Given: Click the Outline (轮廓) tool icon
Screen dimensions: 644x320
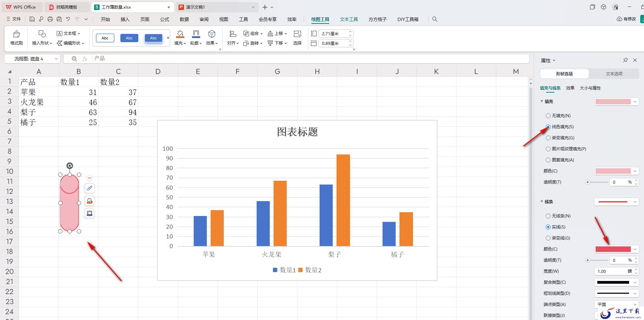Looking at the screenshot, I should tap(196, 34).
